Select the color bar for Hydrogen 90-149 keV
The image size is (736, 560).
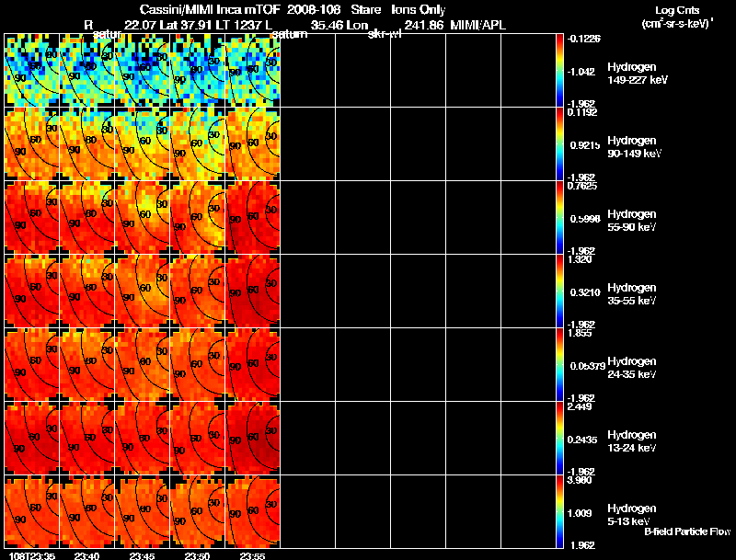point(559,143)
